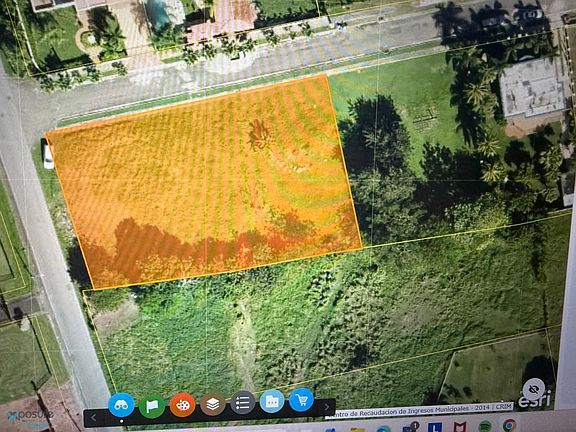Screen dimensions: 576x432
Task: Open the gray legend list widget
Action: (242, 403)
